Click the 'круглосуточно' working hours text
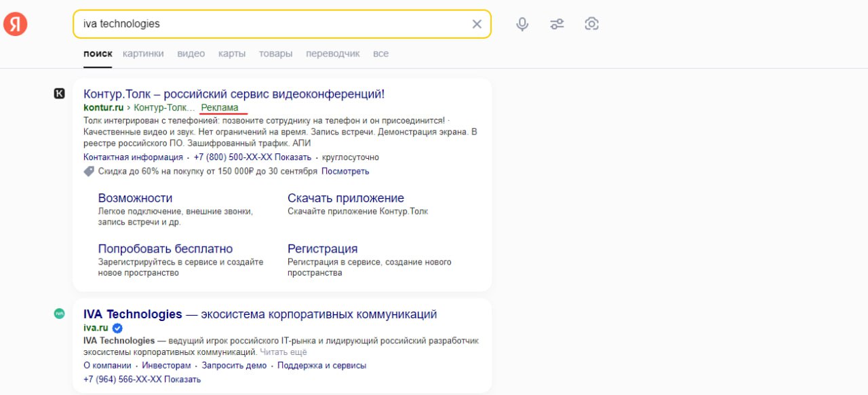 (x=351, y=157)
